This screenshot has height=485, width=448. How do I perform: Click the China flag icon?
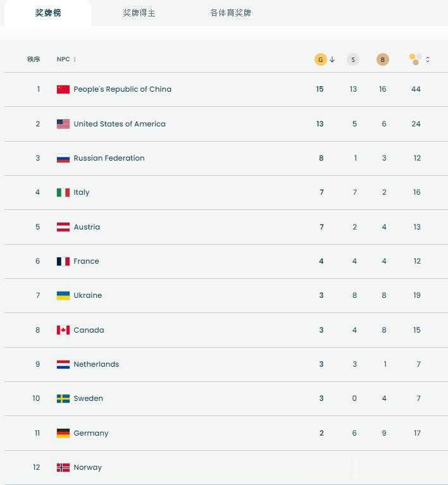tap(63, 89)
